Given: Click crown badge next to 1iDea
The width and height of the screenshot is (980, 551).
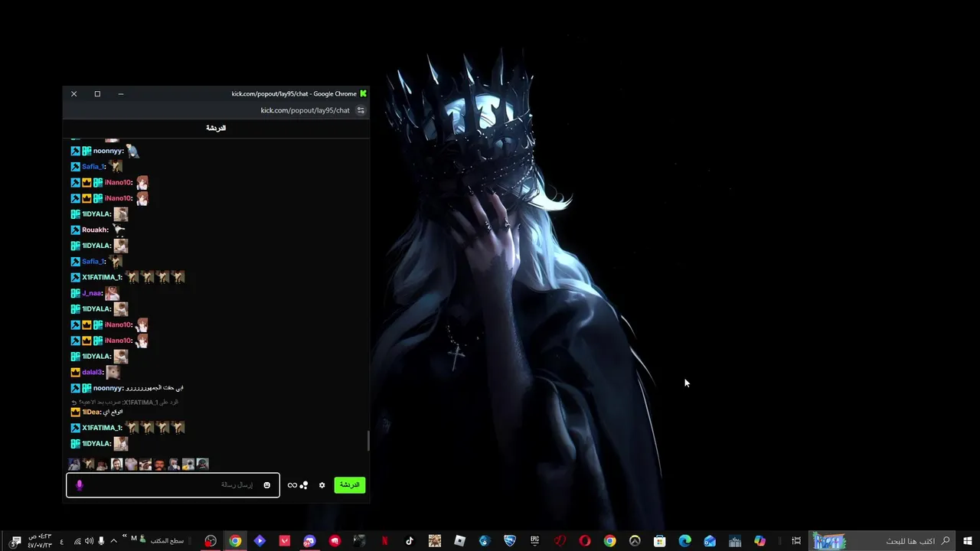Looking at the screenshot, I should coord(75,412).
